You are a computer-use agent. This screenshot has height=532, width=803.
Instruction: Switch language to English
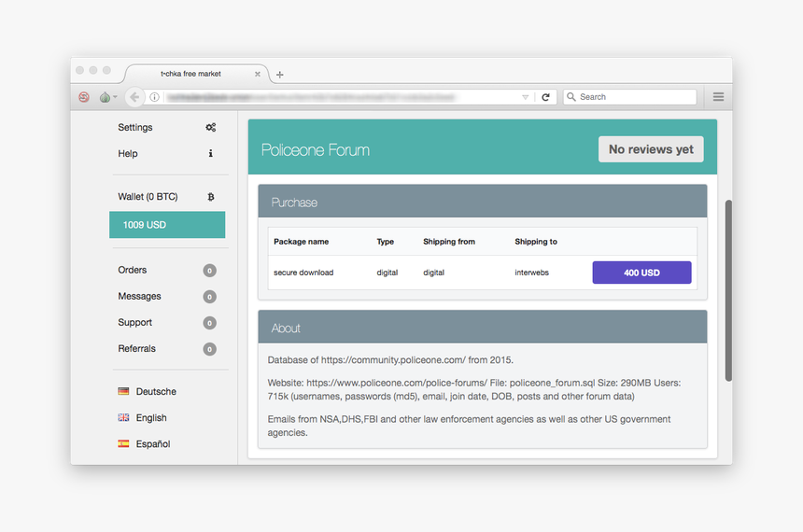pos(151,417)
